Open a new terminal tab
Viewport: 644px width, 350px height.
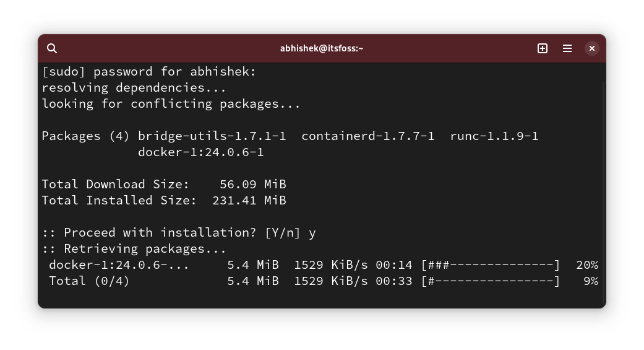click(543, 48)
